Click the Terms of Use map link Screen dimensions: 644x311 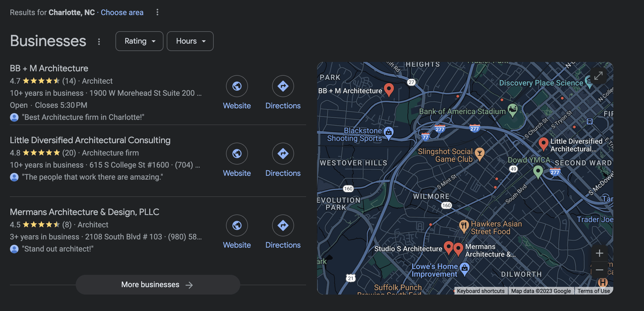pyautogui.click(x=594, y=291)
